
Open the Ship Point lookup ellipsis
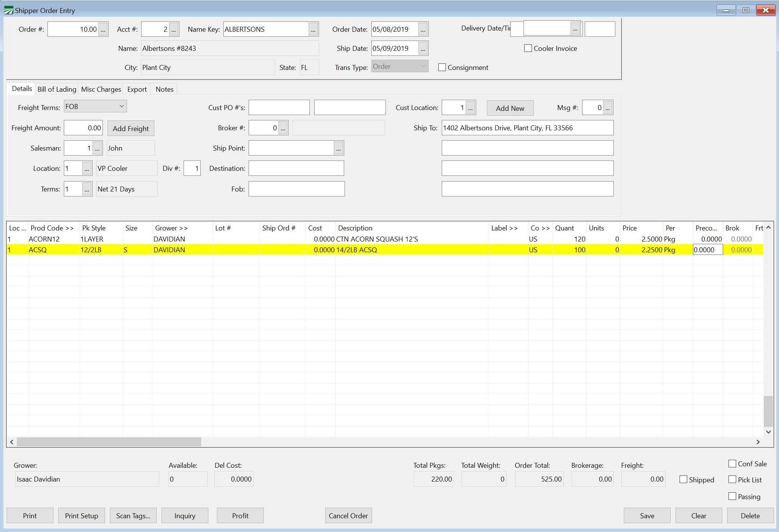(338, 148)
